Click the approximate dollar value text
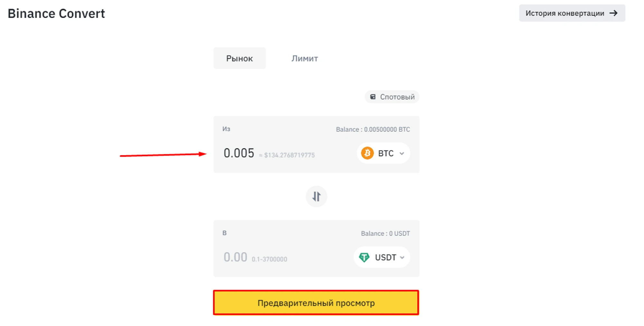644x326 pixels. click(287, 155)
